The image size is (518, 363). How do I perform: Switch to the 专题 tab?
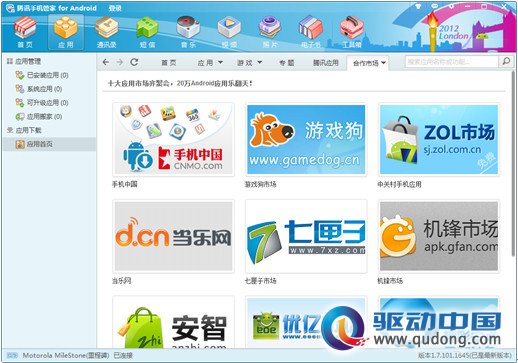pos(287,63)
